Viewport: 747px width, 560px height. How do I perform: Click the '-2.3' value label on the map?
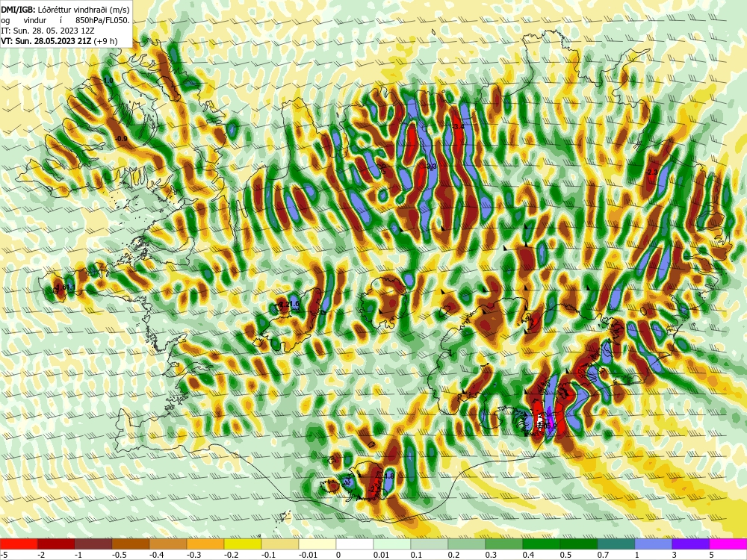[x=651, y=172]
